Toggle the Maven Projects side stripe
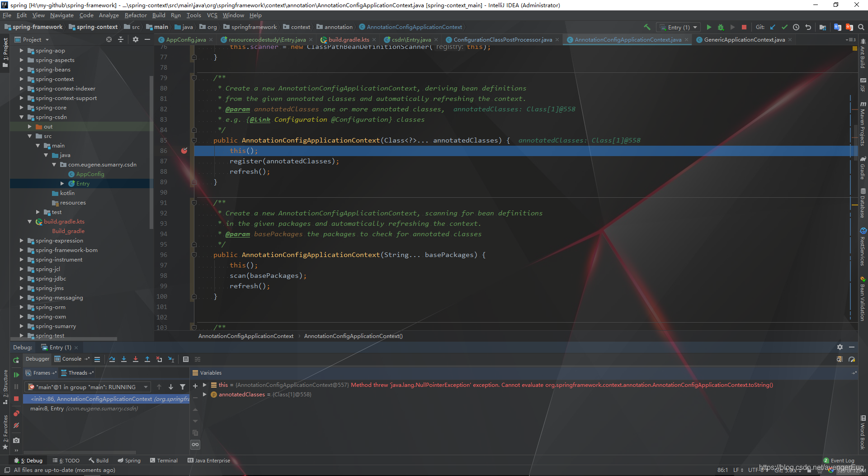The width and height of the screenshot is (868, 476). tap(863, 123)
